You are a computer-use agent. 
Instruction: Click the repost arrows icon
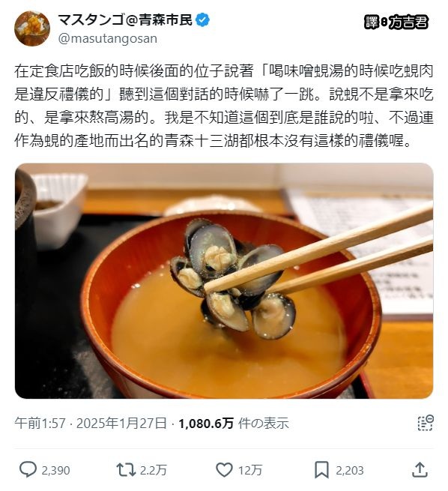click(x=126, y=470)
